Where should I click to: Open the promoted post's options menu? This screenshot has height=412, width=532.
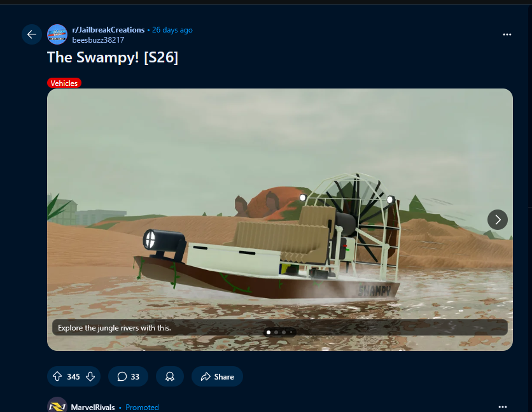503,406
